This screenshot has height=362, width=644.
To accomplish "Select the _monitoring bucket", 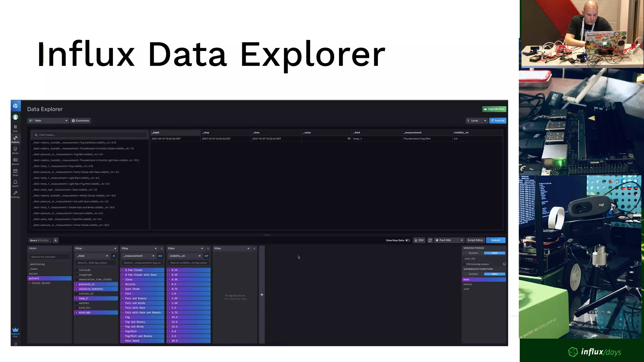I will (x=50, y=264).
